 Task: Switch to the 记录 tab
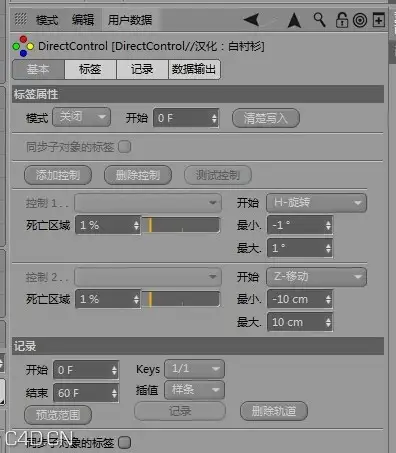[142, 69]
